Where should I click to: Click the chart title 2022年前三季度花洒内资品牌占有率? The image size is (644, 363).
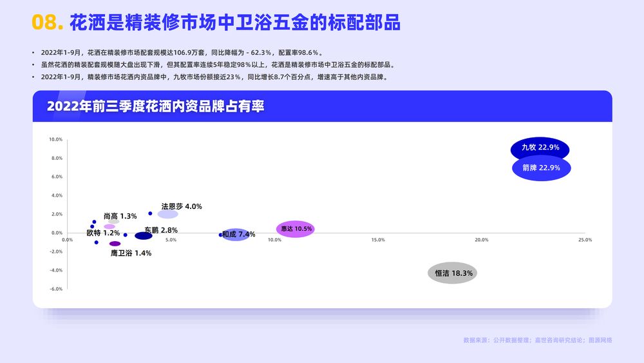[x=155, y=106]
